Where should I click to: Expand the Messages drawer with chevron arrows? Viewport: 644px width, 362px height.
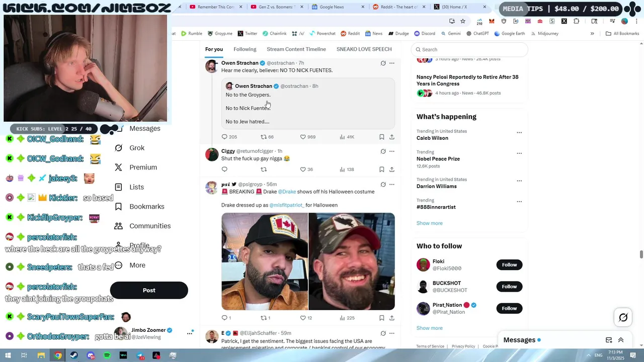tap(621, 340)
